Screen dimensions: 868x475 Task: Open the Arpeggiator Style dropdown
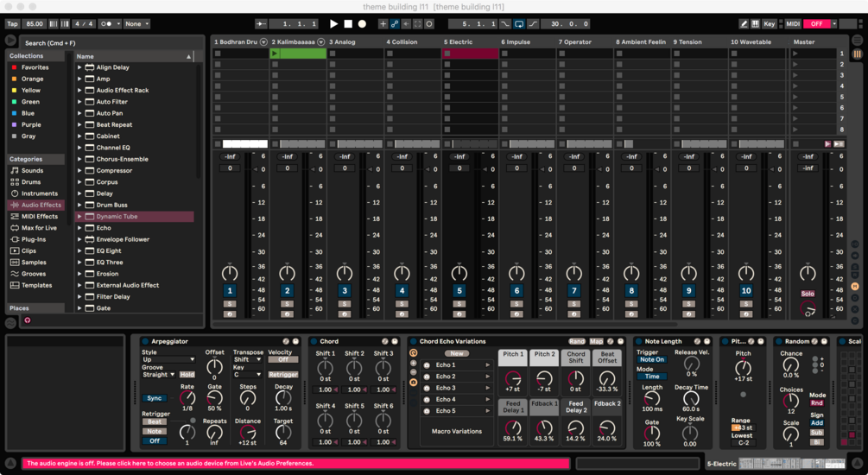pyautogui.click(x=168, y=359)
